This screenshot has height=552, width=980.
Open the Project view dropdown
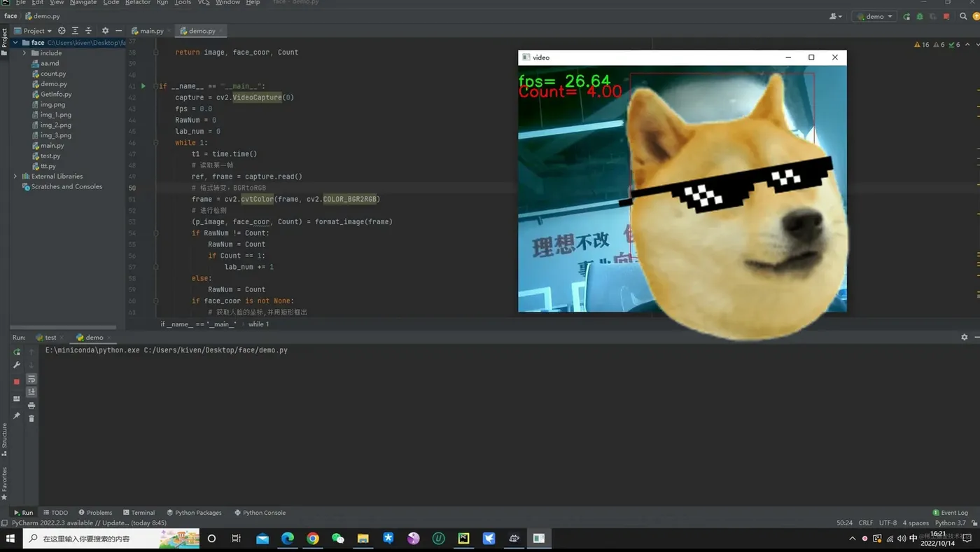tap(34, 31)
